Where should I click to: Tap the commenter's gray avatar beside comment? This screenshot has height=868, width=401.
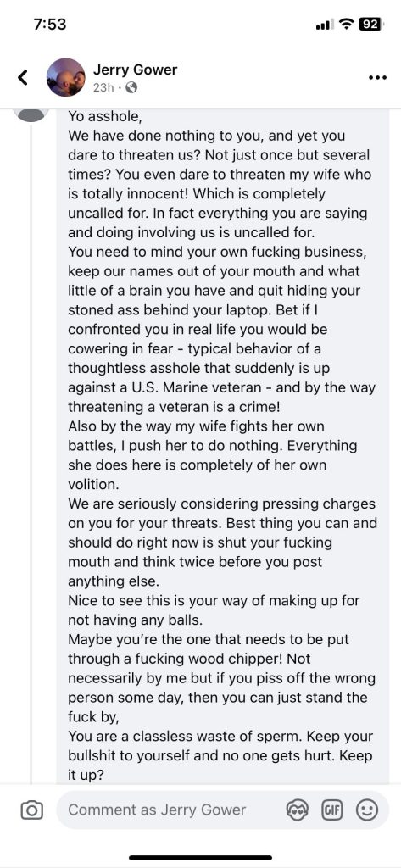click(x=31, y=115)
